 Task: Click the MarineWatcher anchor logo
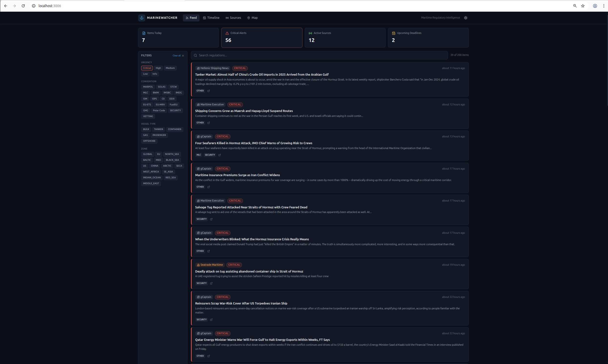pos(142,17)
